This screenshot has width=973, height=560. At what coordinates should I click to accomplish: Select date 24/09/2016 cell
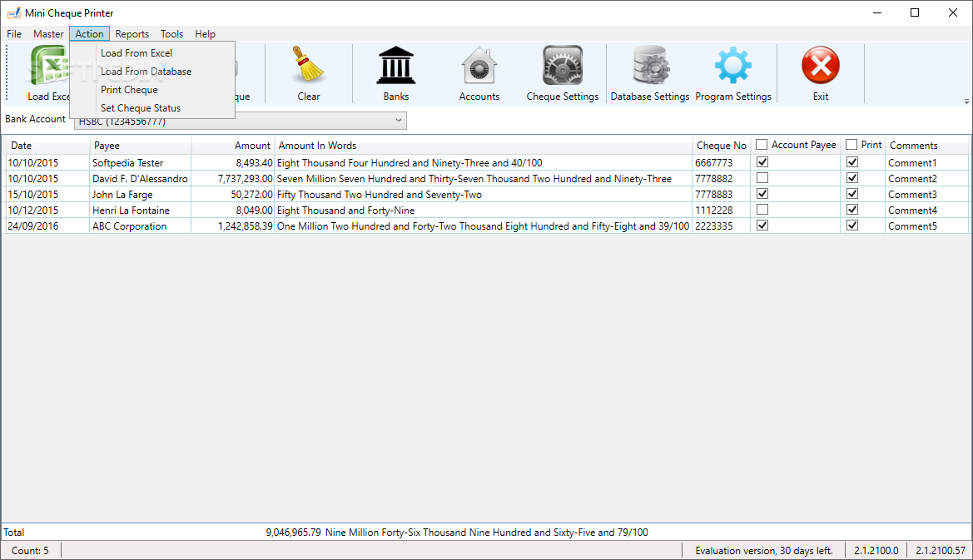[47, 225]
